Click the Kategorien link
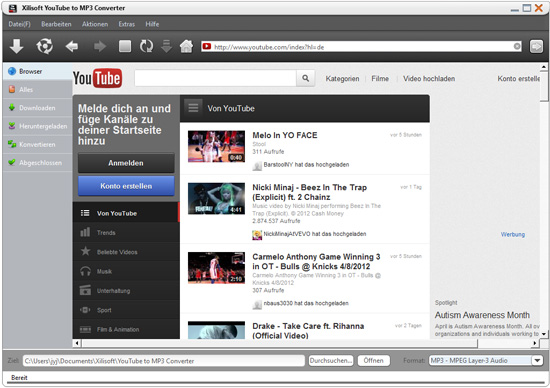Screen dimensions: 550x388 click(342, 79)
